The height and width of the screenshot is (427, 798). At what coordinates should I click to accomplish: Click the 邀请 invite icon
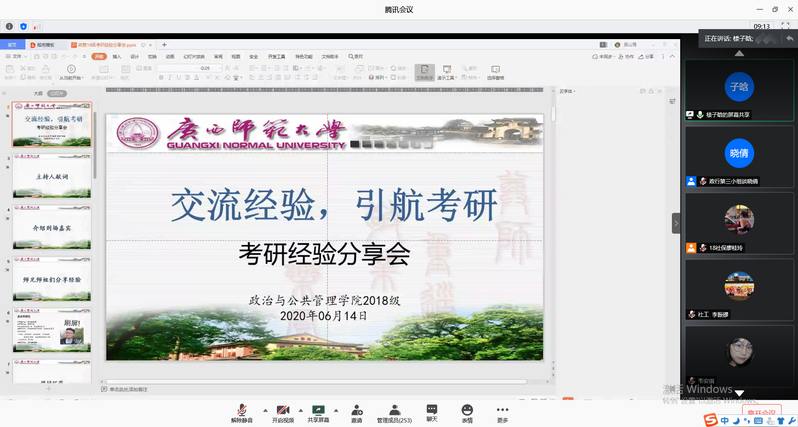(357, 414)
